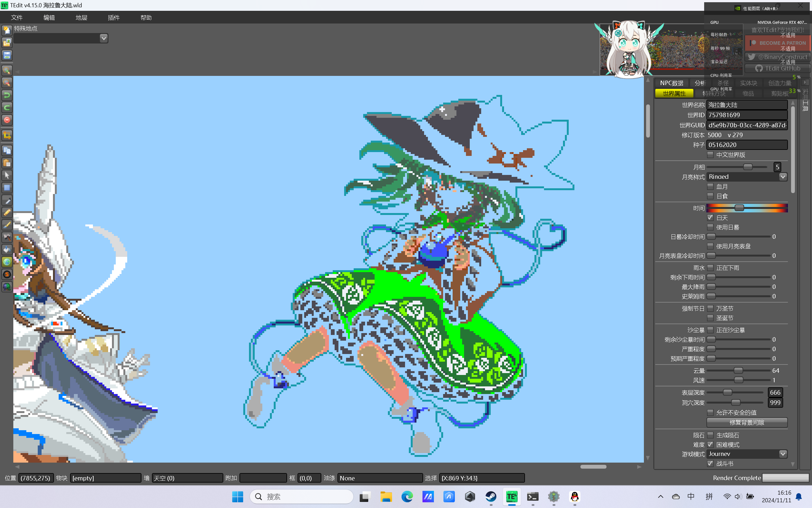Enable the 中文世界版 checkbox
Image resolution: width=812 pixels, height=508 pixels.
coord(710,155)
